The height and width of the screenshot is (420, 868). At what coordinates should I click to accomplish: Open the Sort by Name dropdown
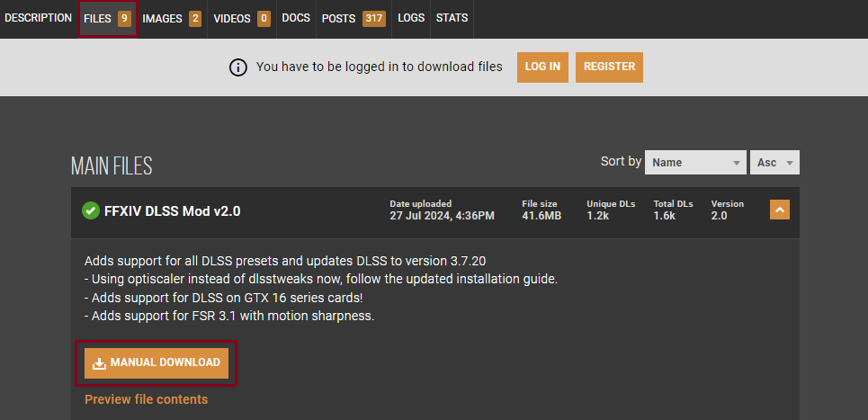(696, 163)
